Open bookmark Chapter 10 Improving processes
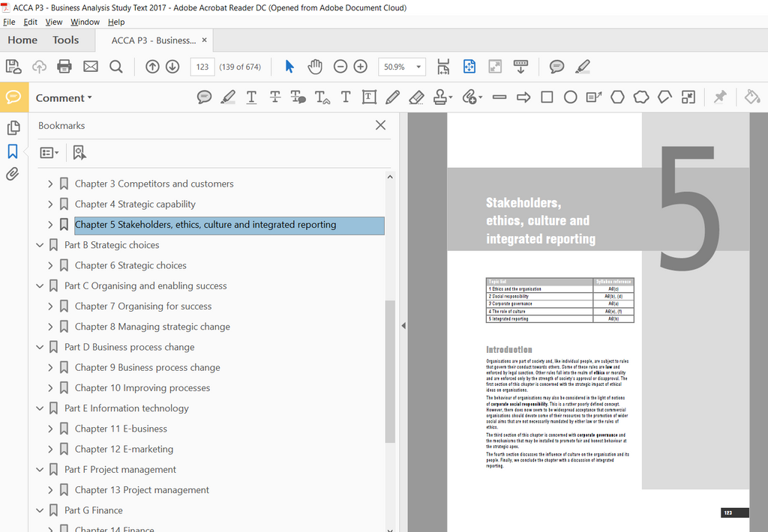 [142, 388]
